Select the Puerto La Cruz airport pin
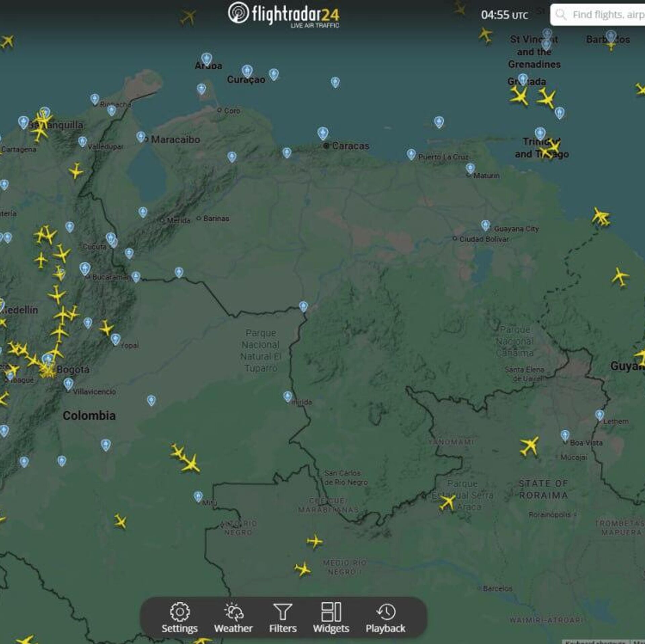 [x=411, y=154]
